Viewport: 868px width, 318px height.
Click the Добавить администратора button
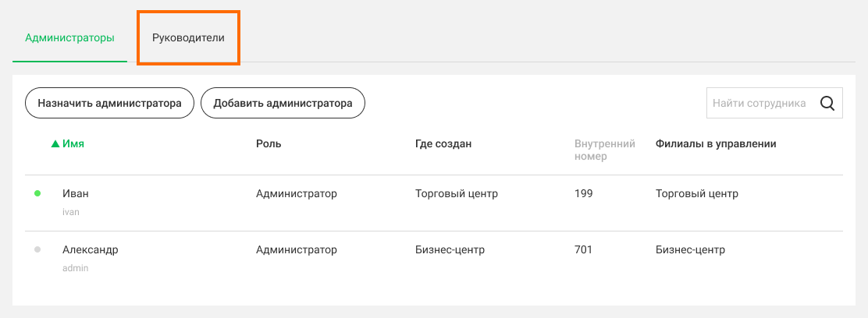coord(283,103)
